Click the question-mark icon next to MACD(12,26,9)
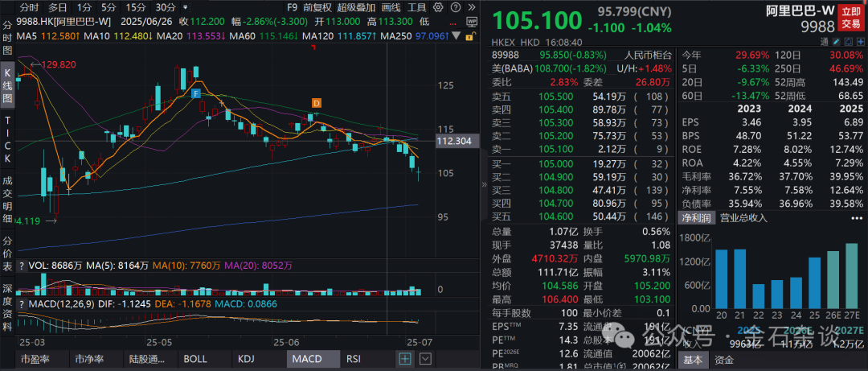Viewport: 868px width, 371px height. (22, 304)
